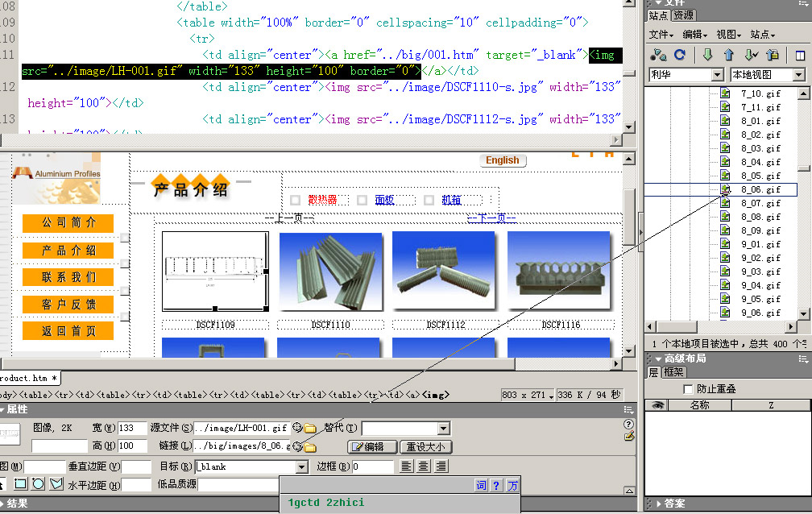
Task: Click the ? button in IME bar
Action: pos(496,486)
